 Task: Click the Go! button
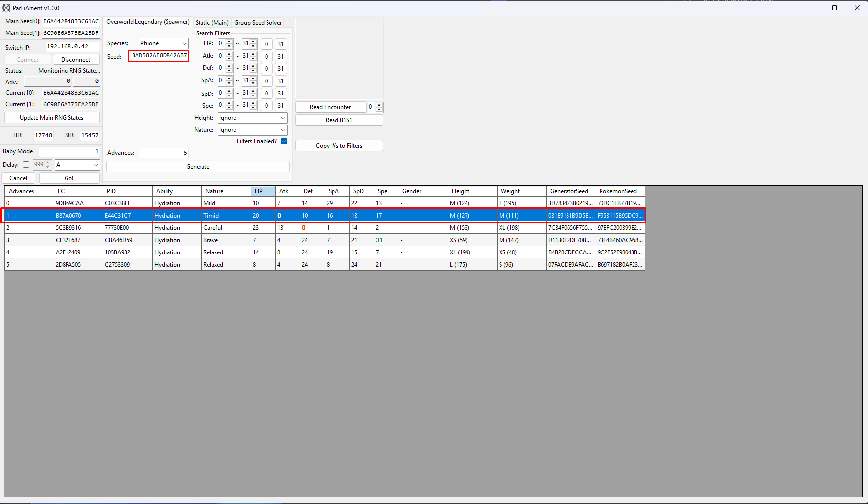[x=69, y=178]
